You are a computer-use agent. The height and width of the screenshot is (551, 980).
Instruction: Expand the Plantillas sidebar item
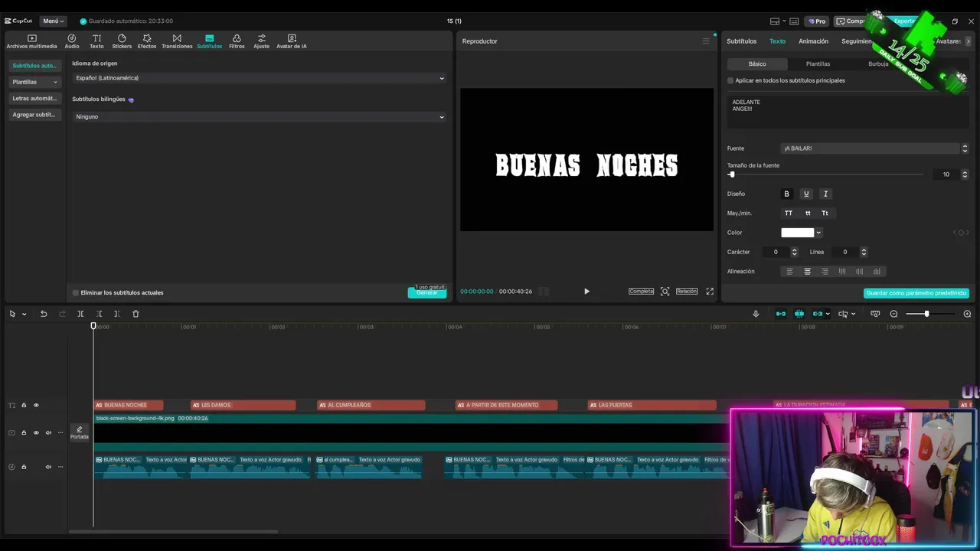[34, 82]
